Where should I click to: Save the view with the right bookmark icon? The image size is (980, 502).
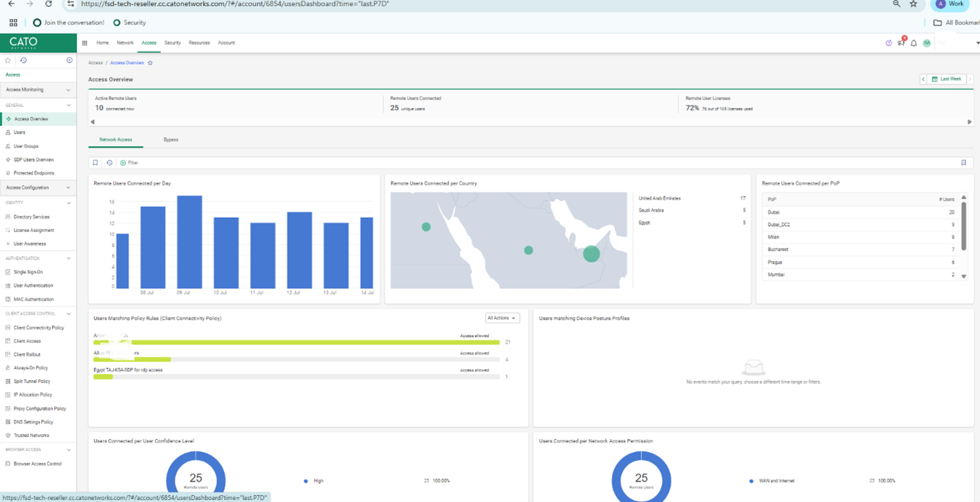[964, 163]
